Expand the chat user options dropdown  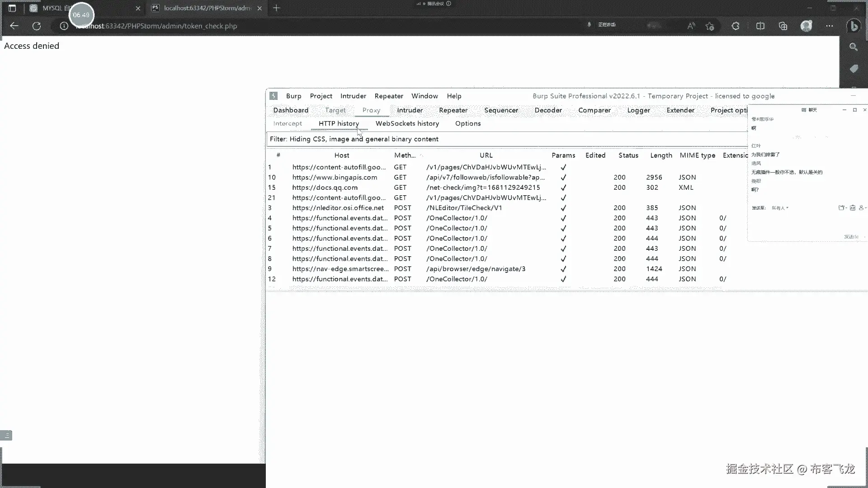click(863, 208)
